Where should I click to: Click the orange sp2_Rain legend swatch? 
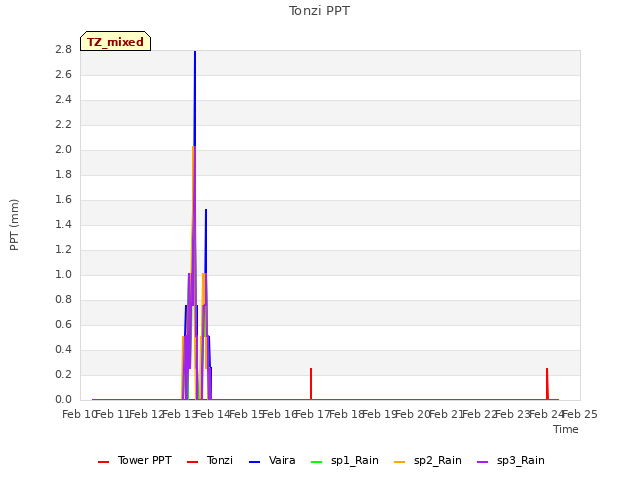(x=399, y=462)
